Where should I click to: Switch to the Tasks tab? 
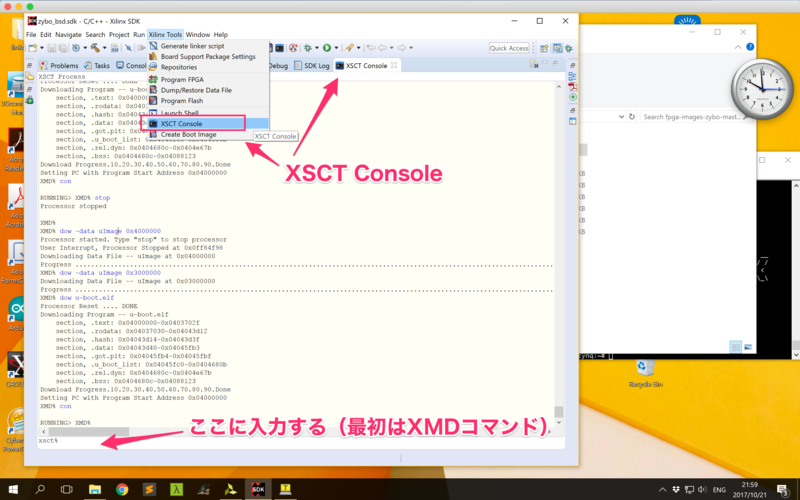[97, 65]
